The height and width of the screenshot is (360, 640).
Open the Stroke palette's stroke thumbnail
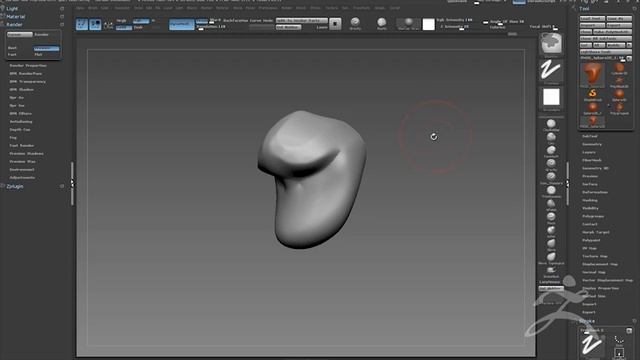592,345
